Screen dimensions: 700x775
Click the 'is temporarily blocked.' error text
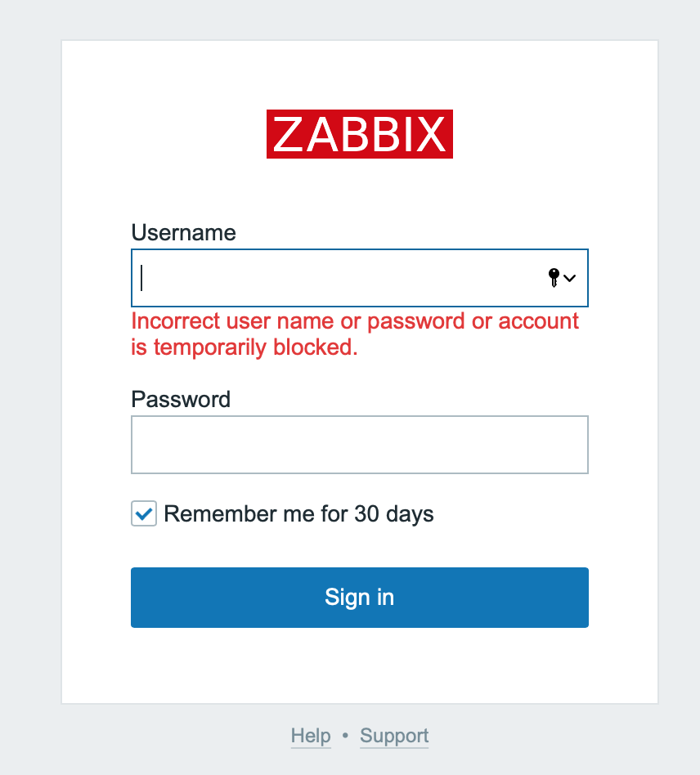pos(245,347)
